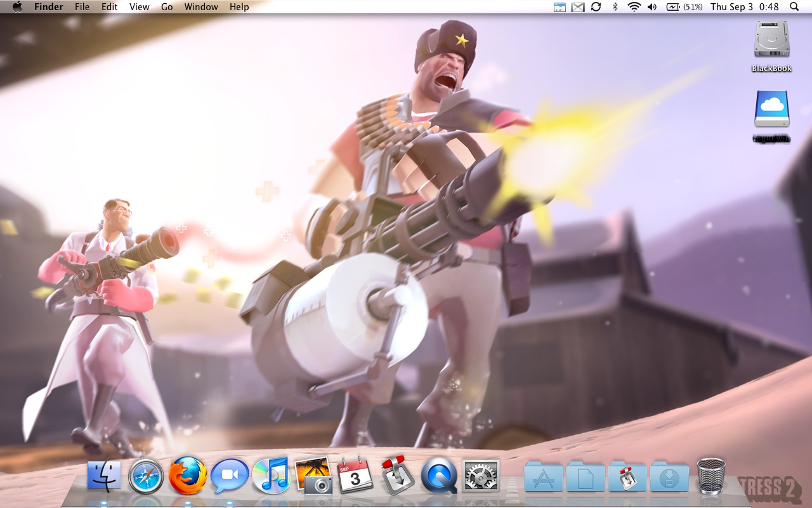Open the Go menu
Screen dimensions: 812x508
[x=167, y=7]
